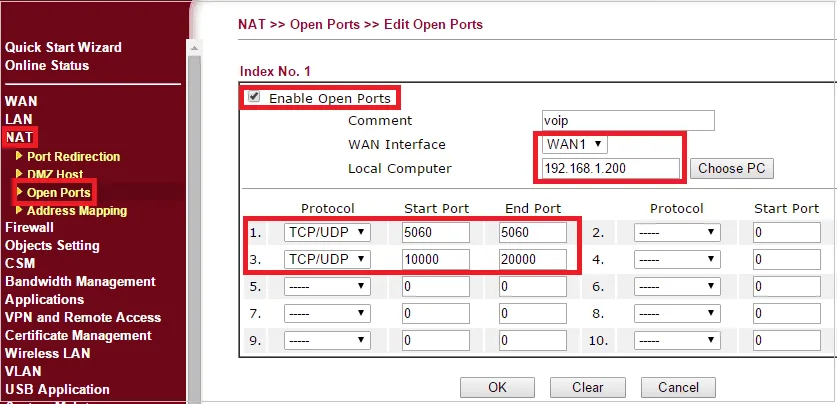
Task: Open the empty Protocol dropdown in row 5
Action: click(327, 287)
